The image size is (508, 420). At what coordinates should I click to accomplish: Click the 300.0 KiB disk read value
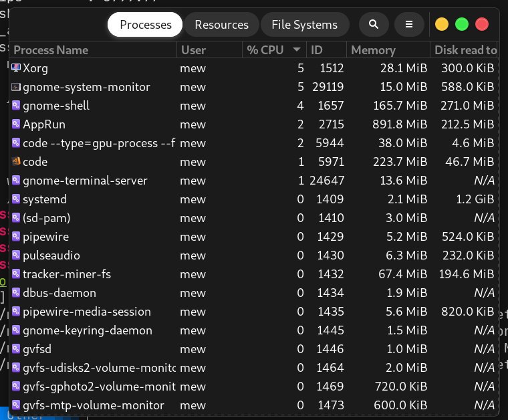467,68
